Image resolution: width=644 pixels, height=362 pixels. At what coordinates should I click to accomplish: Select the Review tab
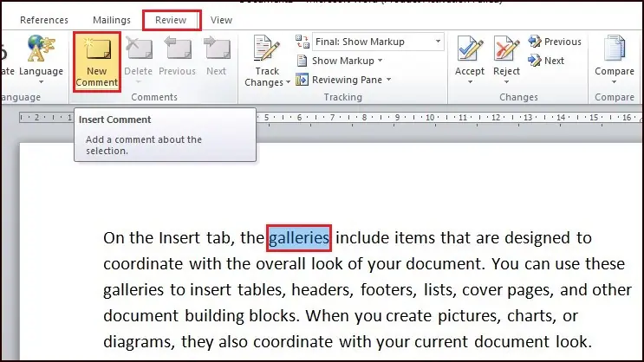pos(171,20)
